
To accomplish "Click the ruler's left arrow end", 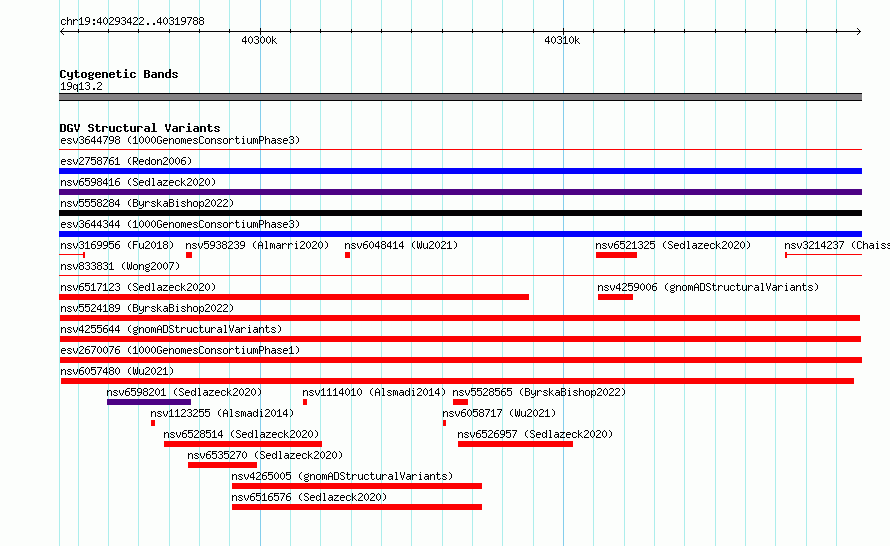I will (62, 31).
